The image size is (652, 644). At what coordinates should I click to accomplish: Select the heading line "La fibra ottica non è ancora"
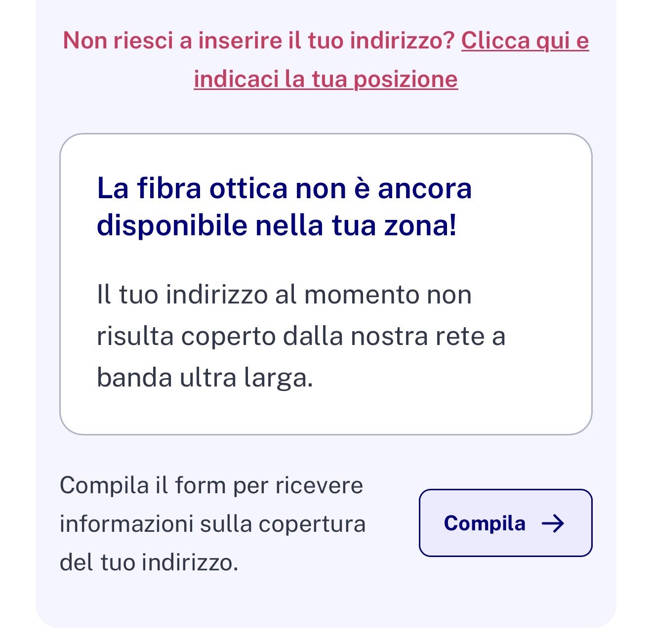284,188
